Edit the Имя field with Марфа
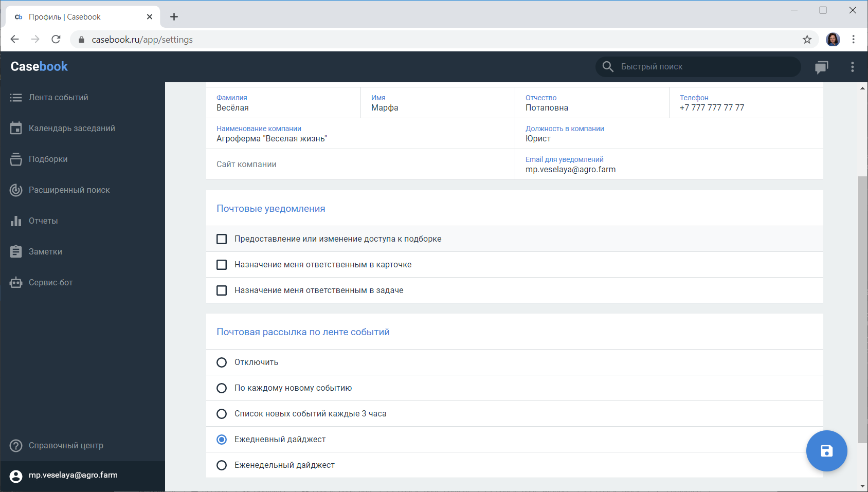This screenshot has width=868, height=492. click(x=438, y=103)
